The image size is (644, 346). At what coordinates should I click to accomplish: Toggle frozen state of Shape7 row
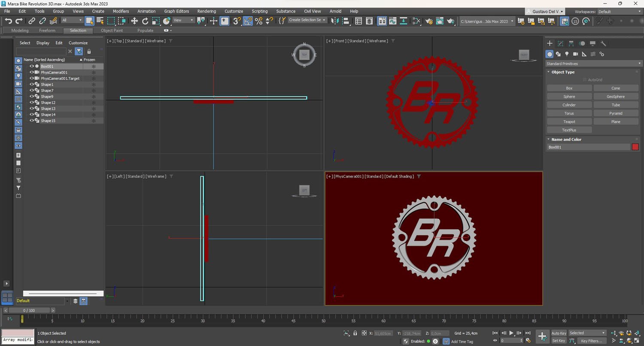pos(93,91)
